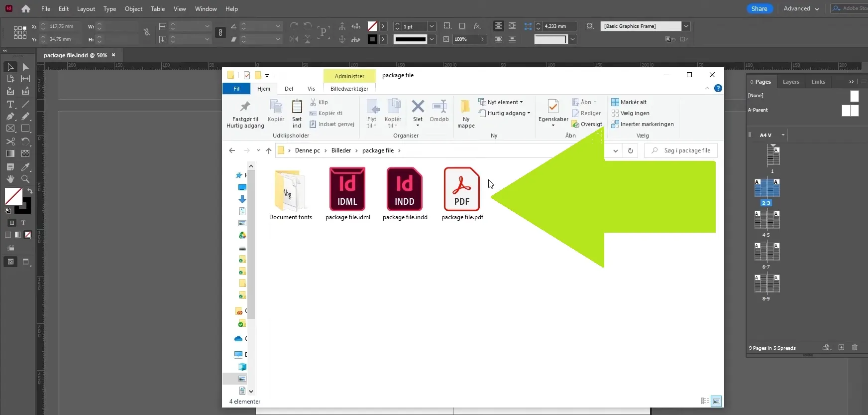Apply None color to object
Image resolution: width=868 pixels, height=415 pixels.
coord(28,235)
